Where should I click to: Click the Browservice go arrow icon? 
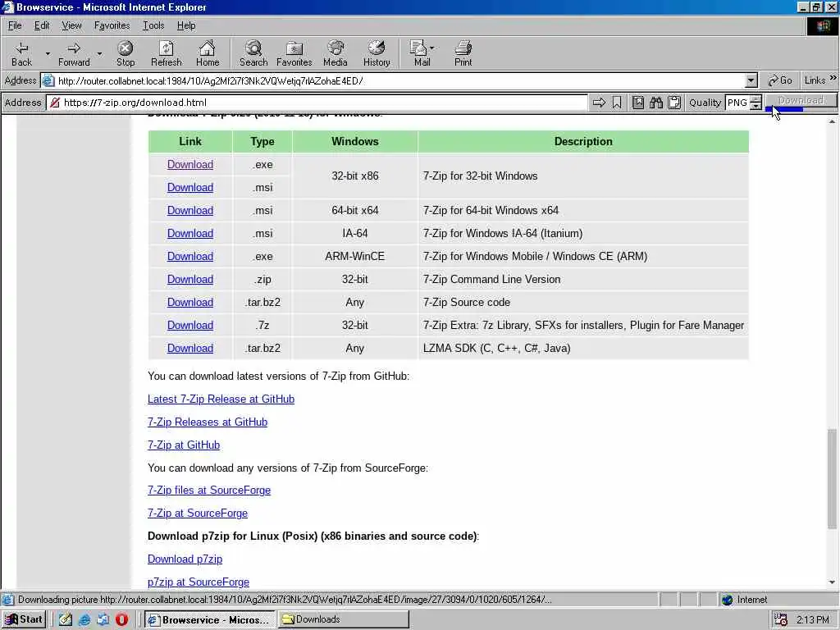point(599,103)
